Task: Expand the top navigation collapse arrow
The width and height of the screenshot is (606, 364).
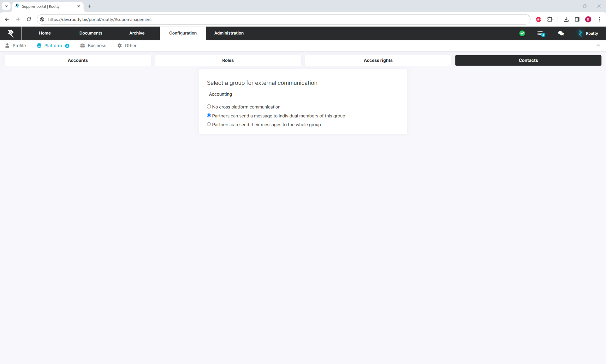Action: [598, 45]
